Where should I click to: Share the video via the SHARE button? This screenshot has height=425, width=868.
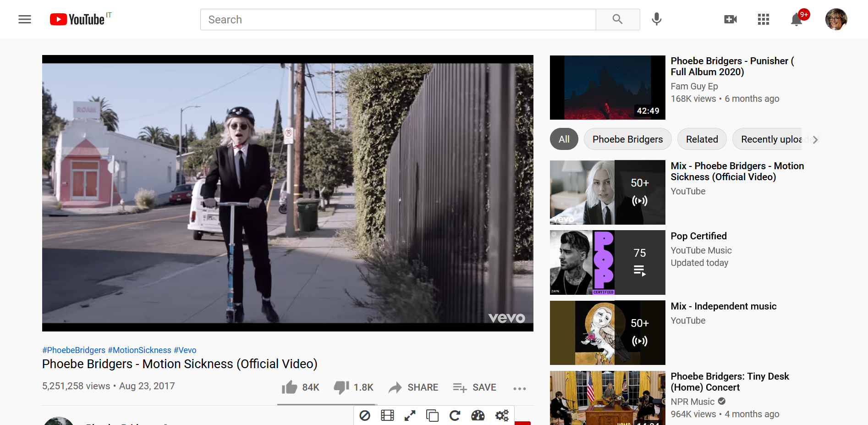[413, 387]
